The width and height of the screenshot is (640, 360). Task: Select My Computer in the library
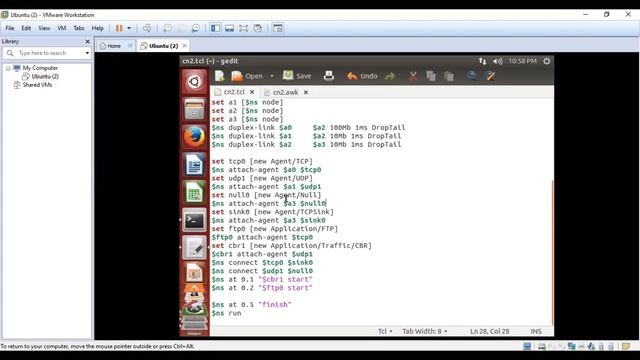40,68
